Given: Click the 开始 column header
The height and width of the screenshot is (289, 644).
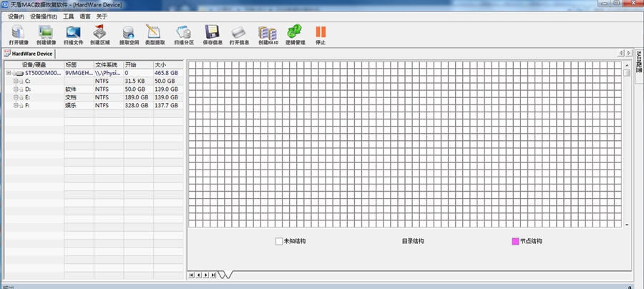Looking at the screenshot, I should pyautogui.click(x=138, y=65).
